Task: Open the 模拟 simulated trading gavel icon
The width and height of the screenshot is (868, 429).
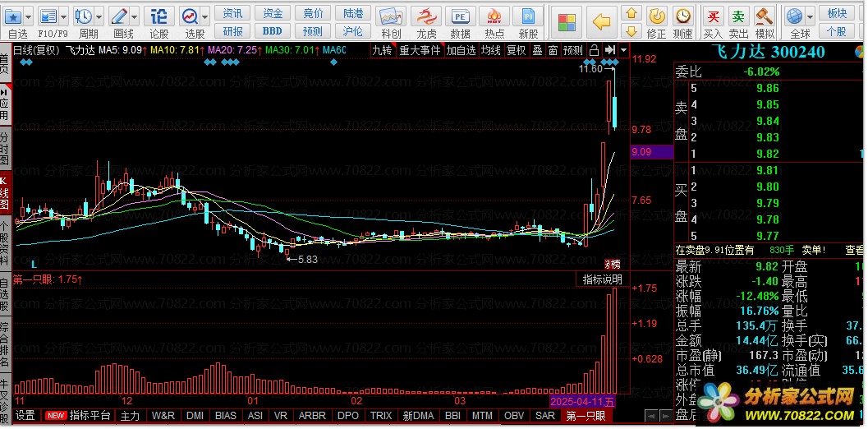Action: click(765, 16)
